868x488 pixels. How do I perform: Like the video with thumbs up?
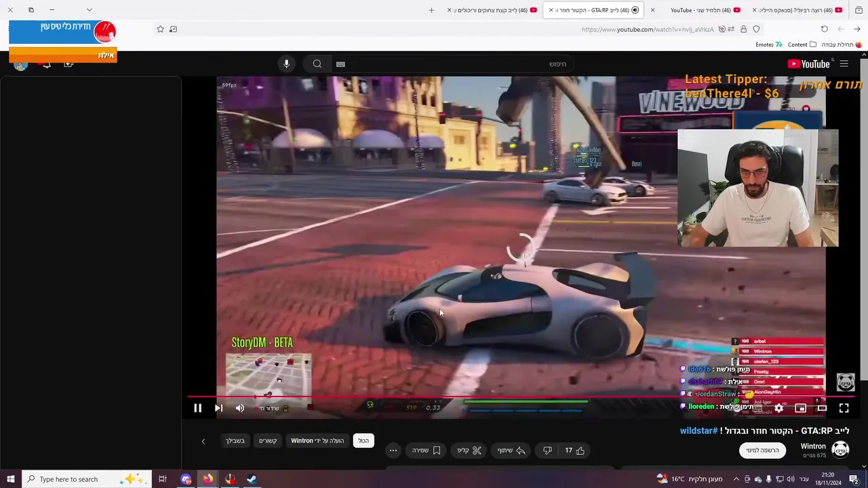point(575,450)
